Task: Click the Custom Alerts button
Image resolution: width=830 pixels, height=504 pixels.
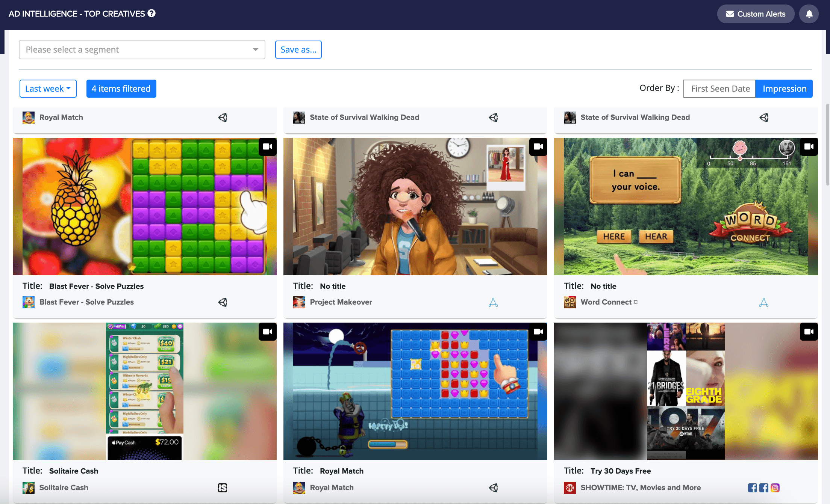Action: tap(756, 14)
